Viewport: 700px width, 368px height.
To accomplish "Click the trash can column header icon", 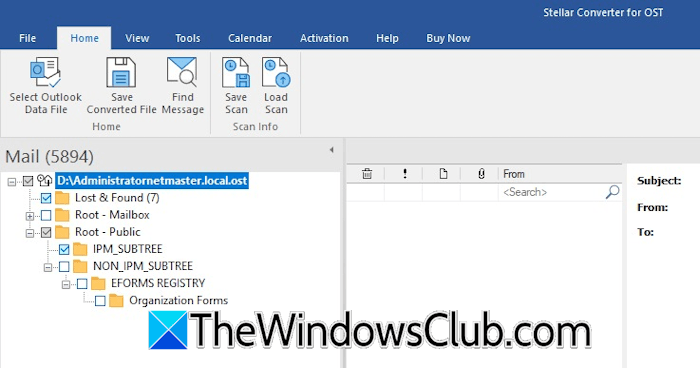I will point(367,174).
